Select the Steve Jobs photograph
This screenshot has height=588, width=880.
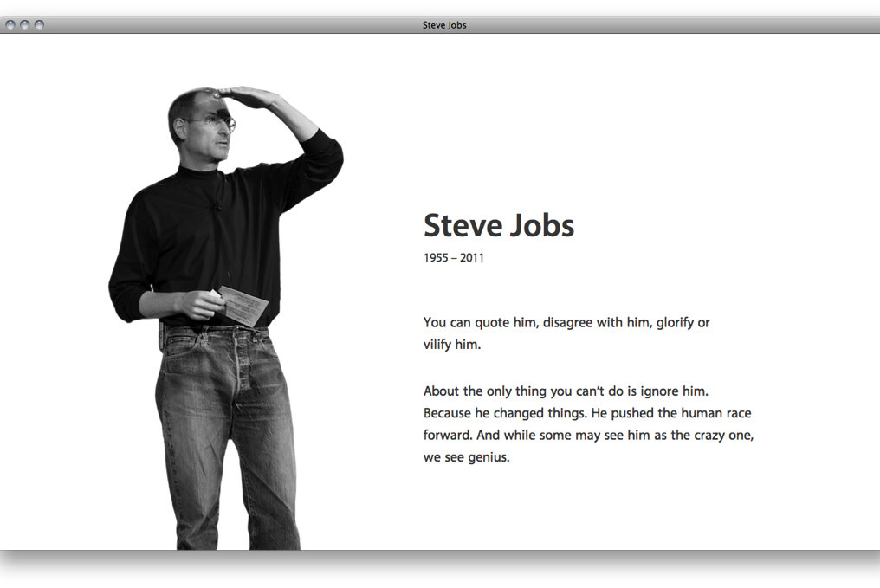217,303
